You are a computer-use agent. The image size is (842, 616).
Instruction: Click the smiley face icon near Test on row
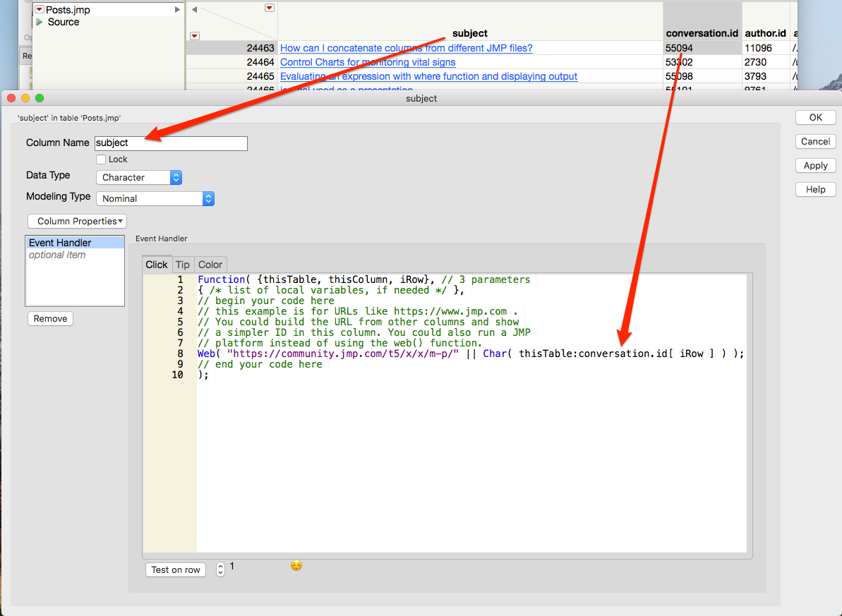tap(295, 565)
